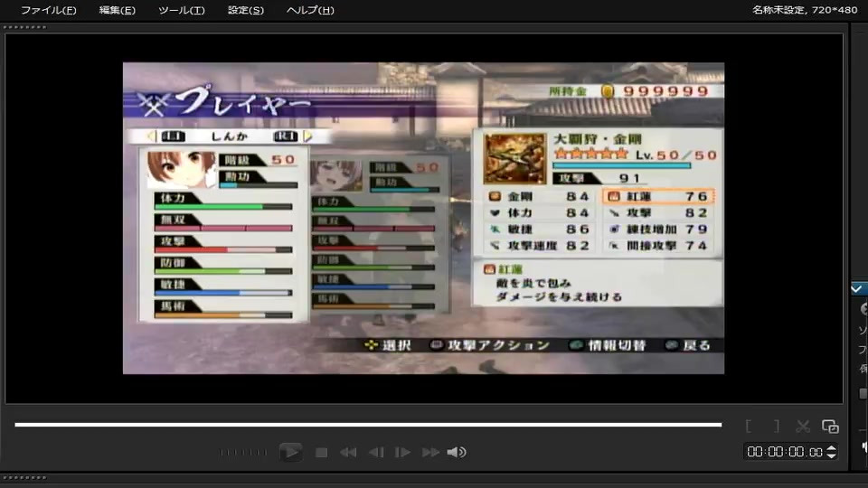
Task: Open the 編集(E) menu
Action: pos(117,10)
